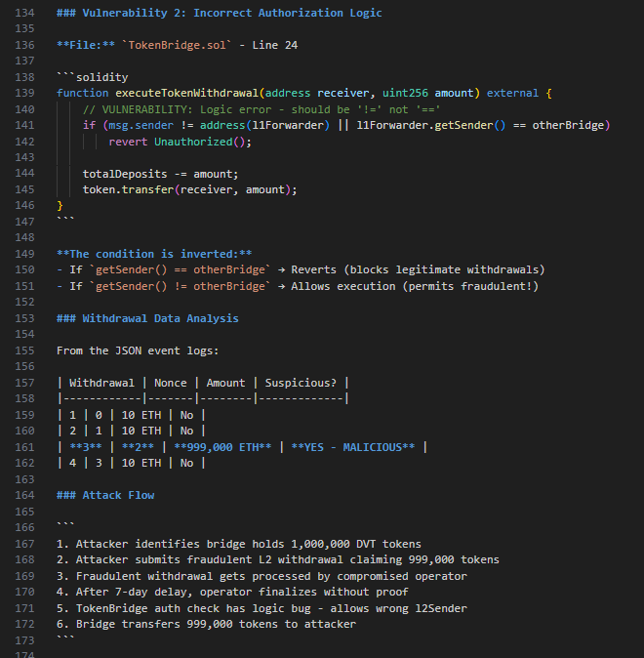Click 'Bridge transfers 999,000 tokens to attacker' line

pos(206,625)
